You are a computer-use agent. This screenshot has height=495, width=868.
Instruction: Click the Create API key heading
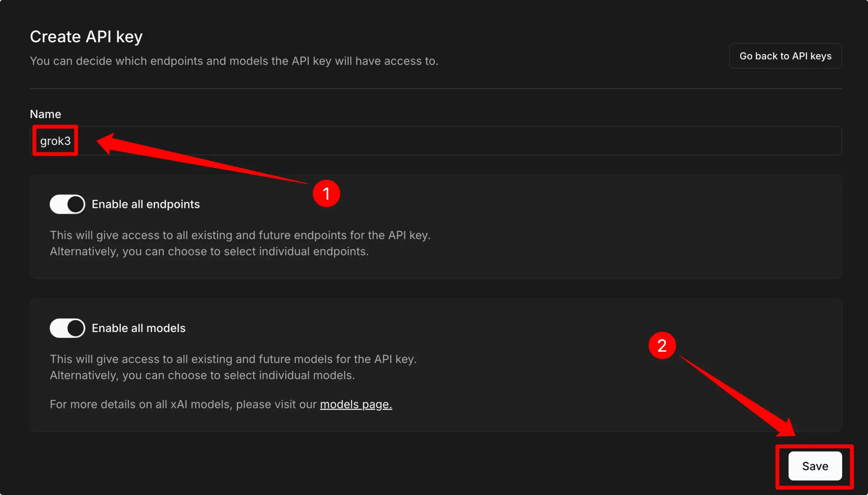point(86,36)
